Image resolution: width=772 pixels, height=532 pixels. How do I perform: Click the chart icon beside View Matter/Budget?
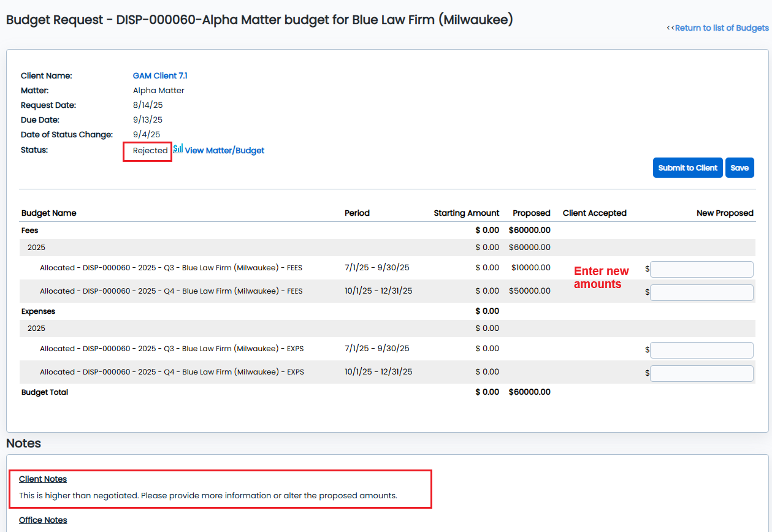pos(178,149)
